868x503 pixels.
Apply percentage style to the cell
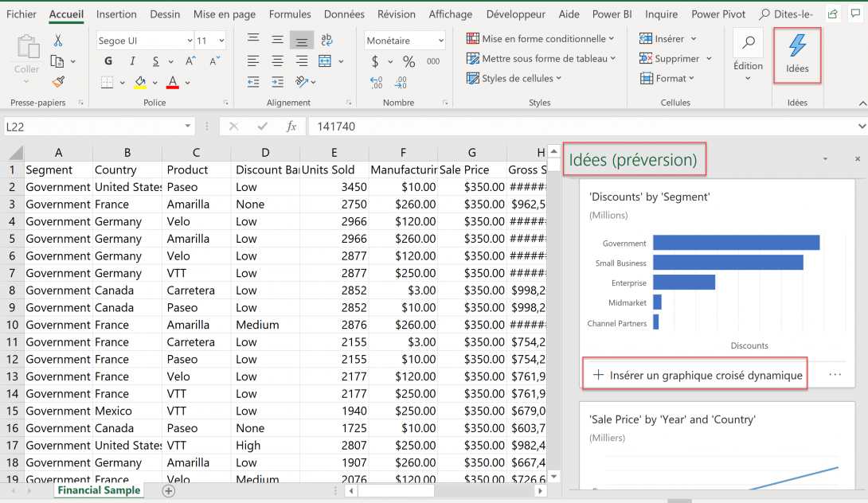pyautogui.click(x=409, y=60)
